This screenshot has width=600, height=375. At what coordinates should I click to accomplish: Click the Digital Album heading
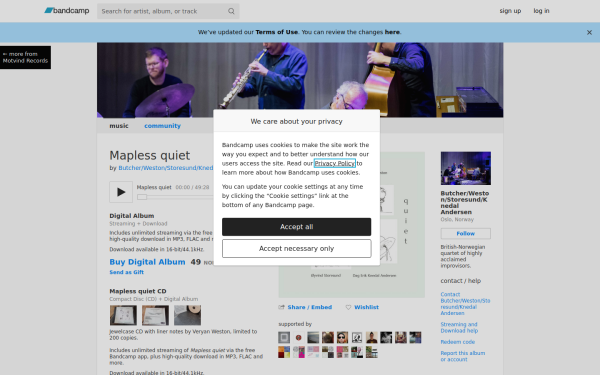132,216
